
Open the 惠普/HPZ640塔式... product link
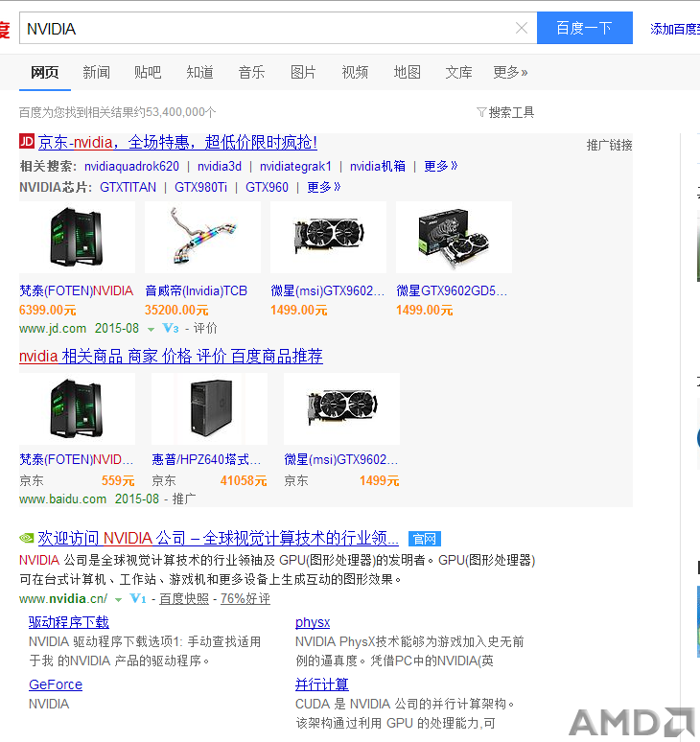tap(206, 459)
